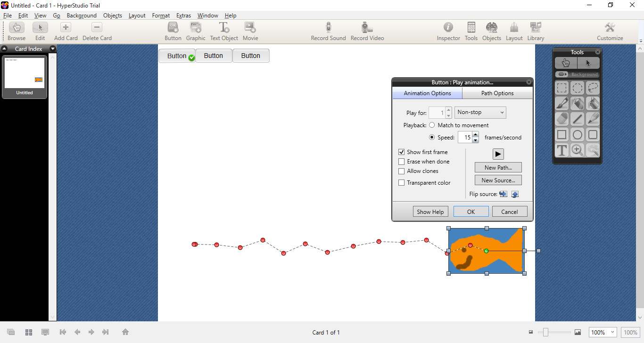Select the Pencil tool
Image resolution: width=644 pixels, height=343 pixels.
593,119
